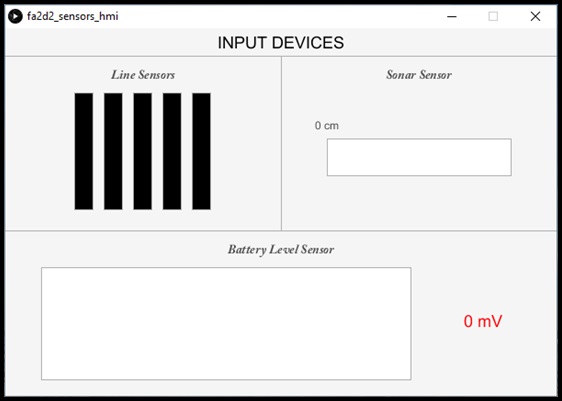Screen dimensions: 562x401
Task: Click the second line sensor bar
Action: (113, 151)
